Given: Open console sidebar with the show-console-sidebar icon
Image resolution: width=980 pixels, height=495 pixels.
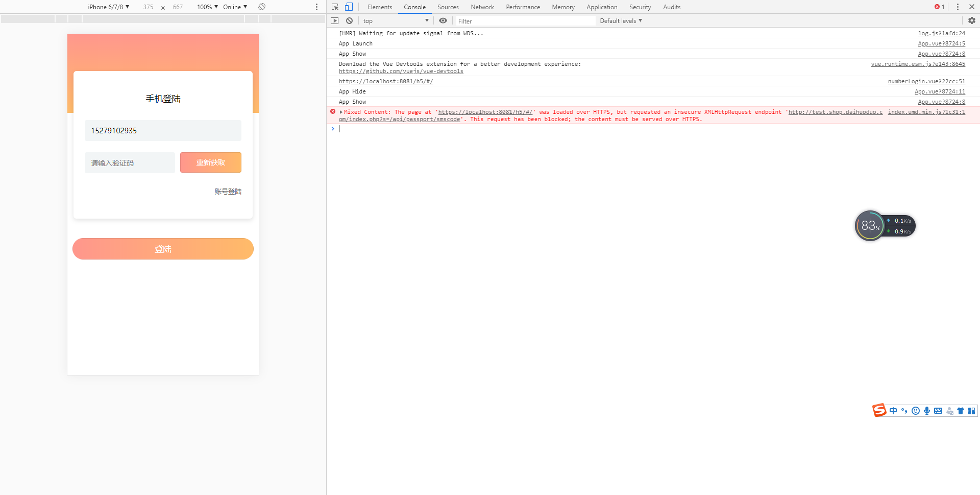Looking at the screenshot, I should [335, 20].
